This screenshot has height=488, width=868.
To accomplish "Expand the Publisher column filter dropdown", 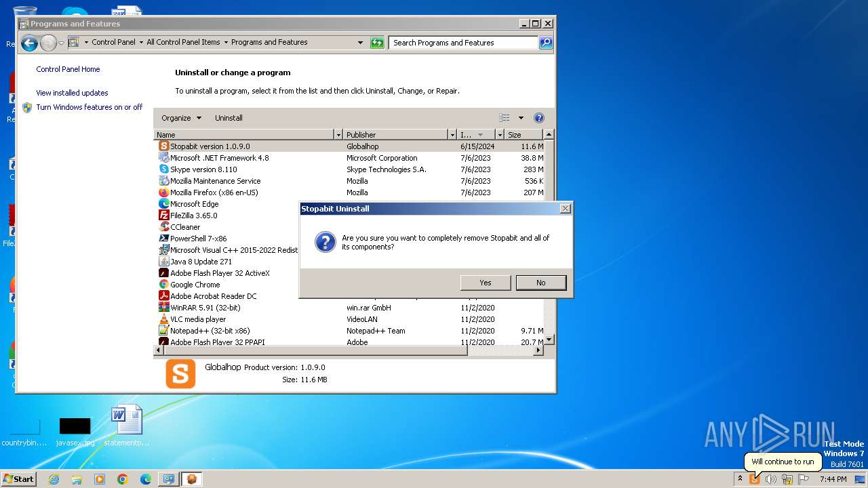I will [x=452, y=135].
